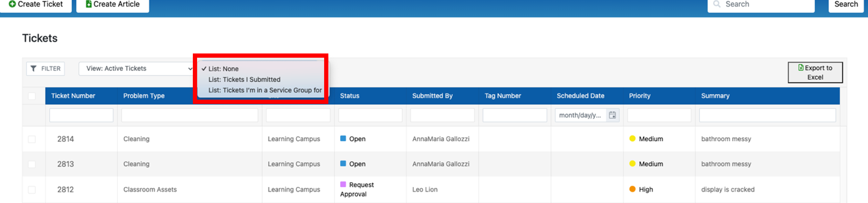Click AnnaMaria Gallozzi cell for ticket 2813
Image resolution: width=868 pixels, height=203 pixels.
click(x=441, y=164)
